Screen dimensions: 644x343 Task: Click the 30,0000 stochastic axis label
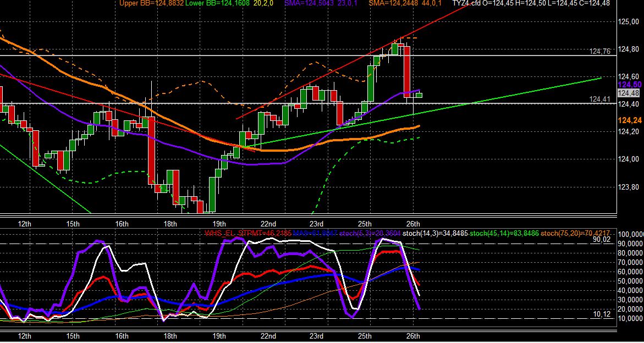pos(631,300)
